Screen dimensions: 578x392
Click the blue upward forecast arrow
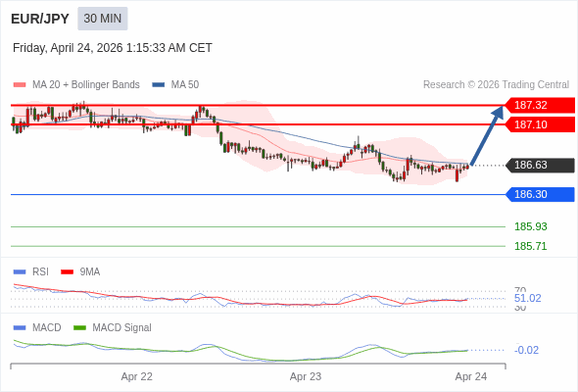487,135
